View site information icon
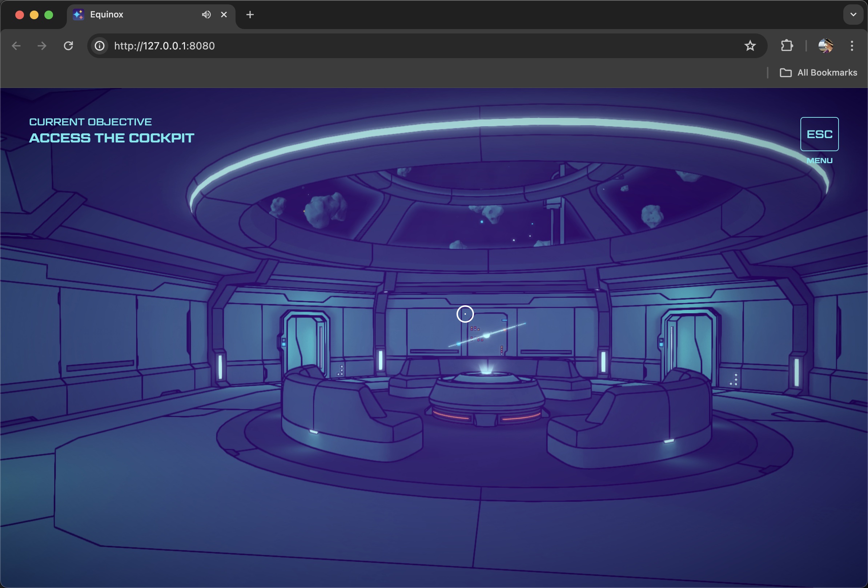This screenshot has width=868, height=588. coord(99,46)
